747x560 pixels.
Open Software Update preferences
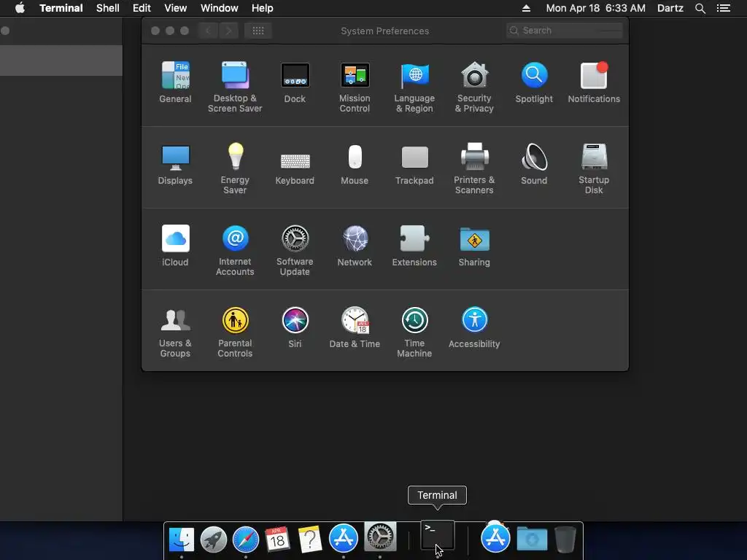pos(295,251)
